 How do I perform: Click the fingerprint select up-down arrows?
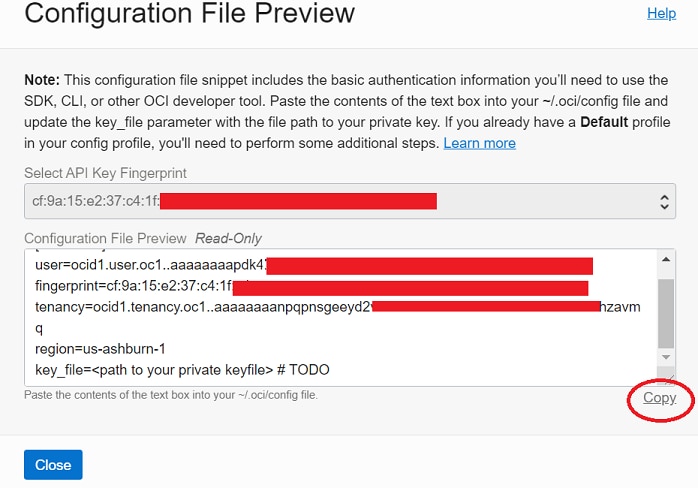pos(666,201)
